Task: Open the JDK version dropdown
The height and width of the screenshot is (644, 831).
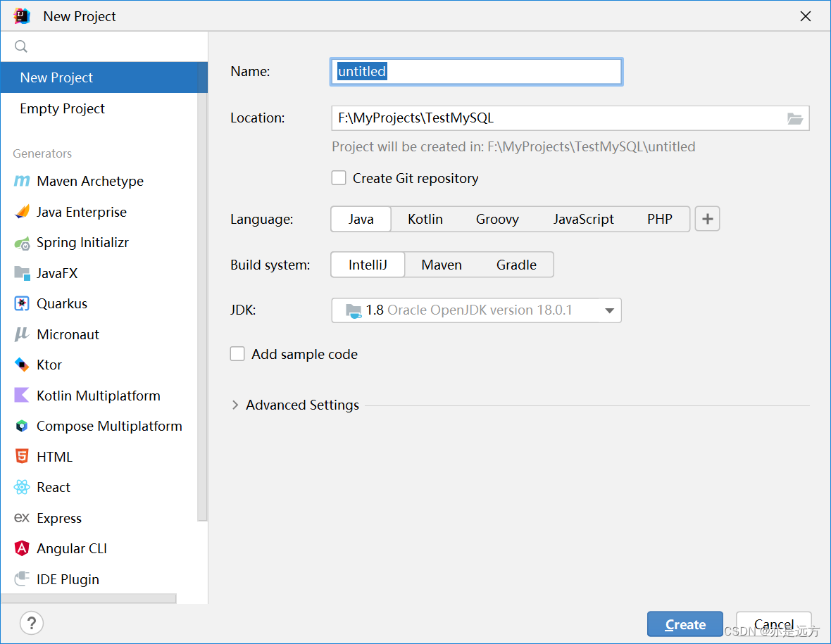Action: click(609, 310)
